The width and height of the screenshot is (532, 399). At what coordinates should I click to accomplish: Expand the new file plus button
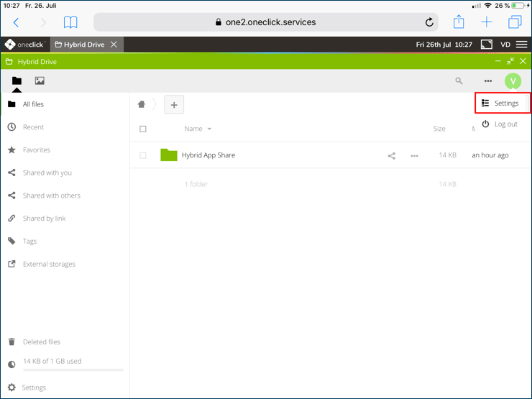pyautogui.click(x=174, y=105)
